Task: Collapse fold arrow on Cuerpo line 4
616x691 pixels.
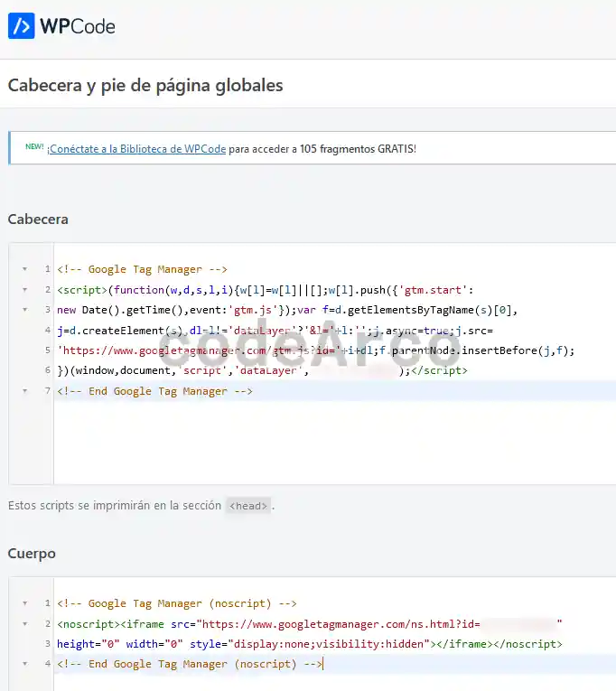Action: pyautogui.click(x=25, y=664)
